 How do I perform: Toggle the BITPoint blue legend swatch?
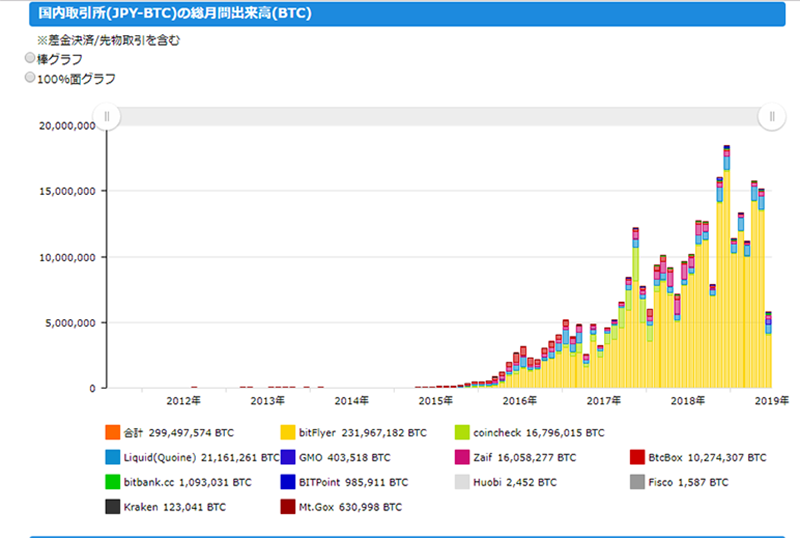point(288,482)
